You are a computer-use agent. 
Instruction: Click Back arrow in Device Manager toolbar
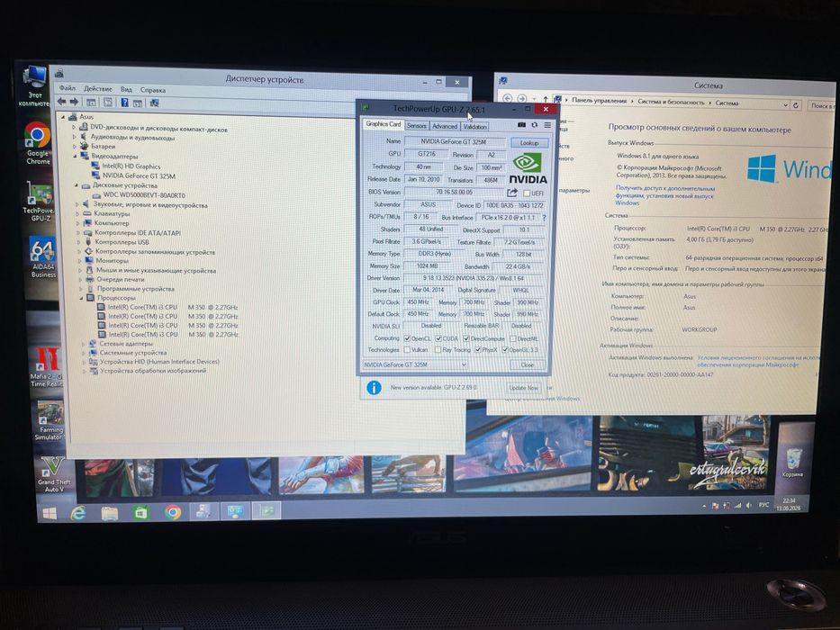coord(61,101)
